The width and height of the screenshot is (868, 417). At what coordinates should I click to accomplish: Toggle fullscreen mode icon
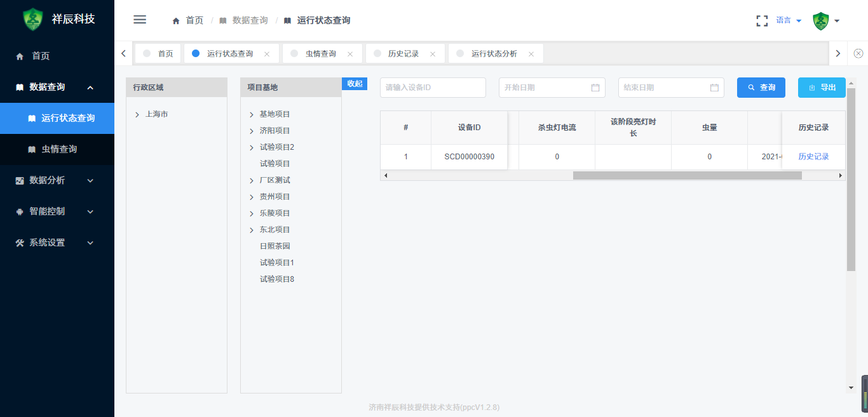pos(762,20)
